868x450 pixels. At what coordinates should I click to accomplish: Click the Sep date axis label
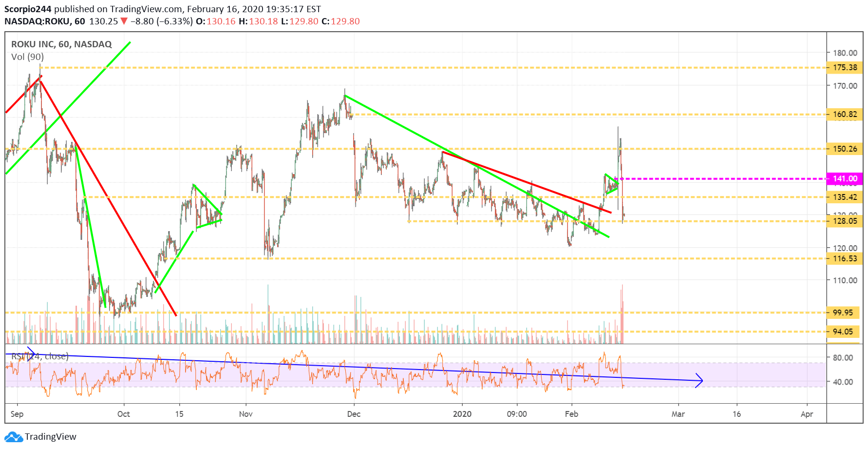pos(17,414)
